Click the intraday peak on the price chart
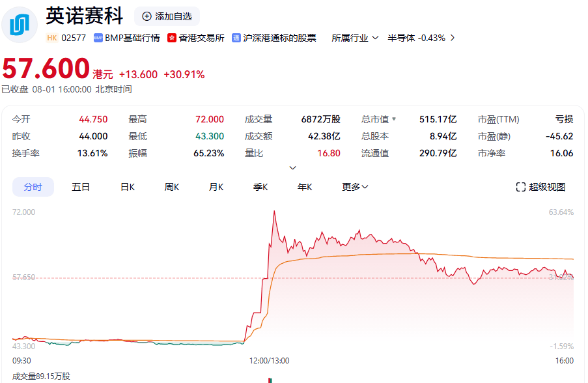This screenshot has width=588, height=383. 275,212
